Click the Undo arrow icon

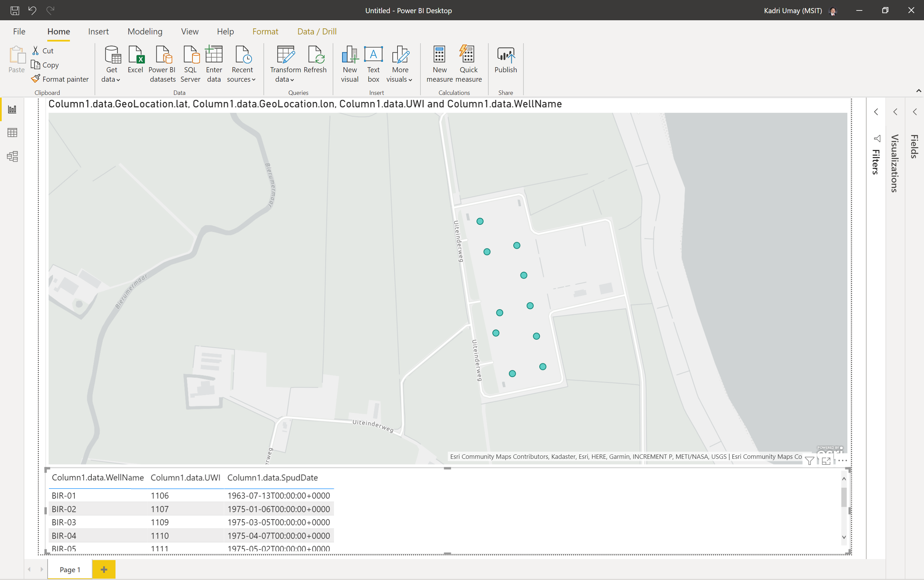(33, 10)
